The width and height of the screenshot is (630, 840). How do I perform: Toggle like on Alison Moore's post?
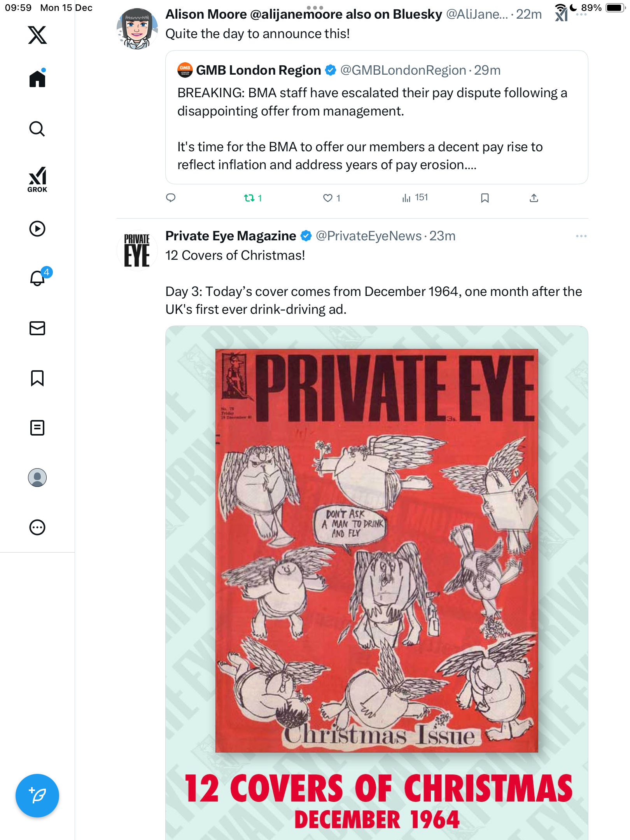point(328,198)
